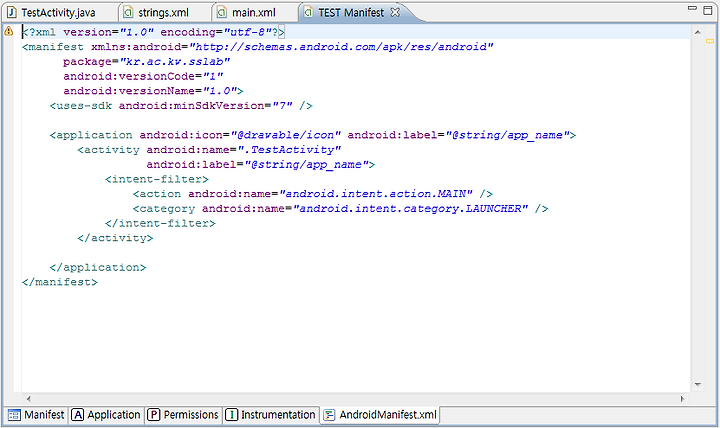
Task: Click the uses-sdk minSdkVersion line
Action: pyautogui.click(x=181, y=106)
